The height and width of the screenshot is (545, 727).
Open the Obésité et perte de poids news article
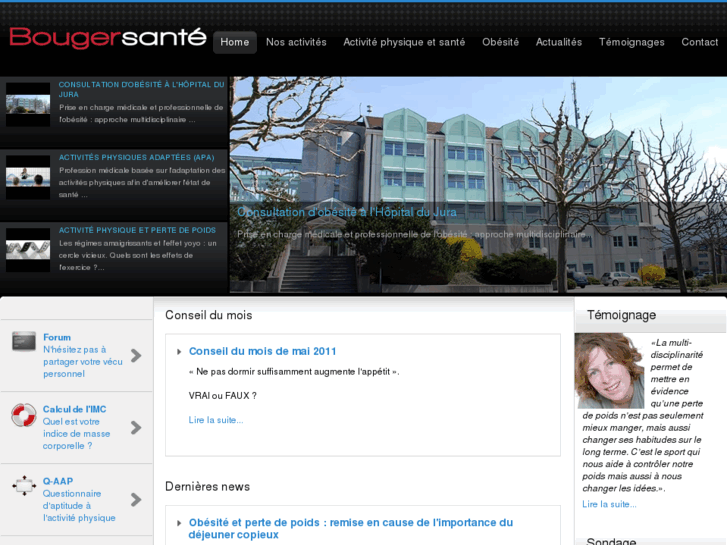pos(351,528)
